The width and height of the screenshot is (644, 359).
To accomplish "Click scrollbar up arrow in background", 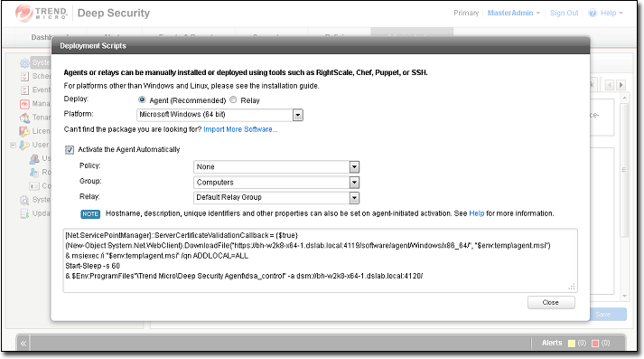I will pyautogui.click(x=624, y=99).
